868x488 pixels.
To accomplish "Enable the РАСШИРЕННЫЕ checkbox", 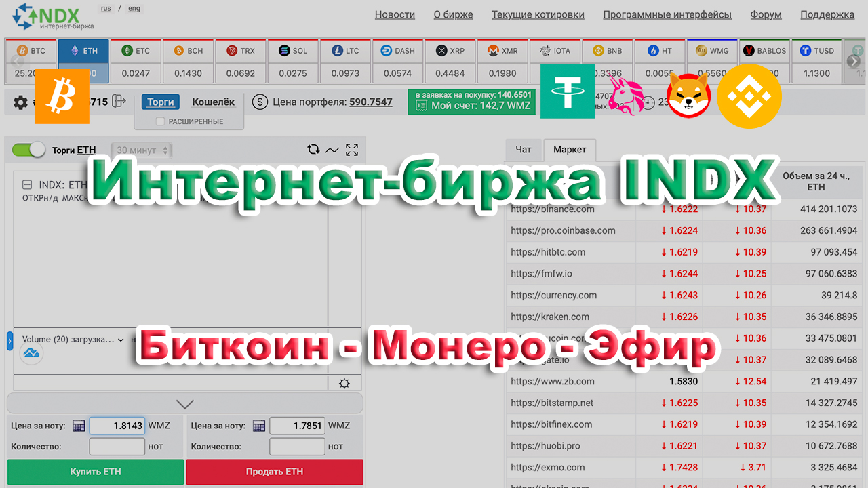I will point(161,121).
